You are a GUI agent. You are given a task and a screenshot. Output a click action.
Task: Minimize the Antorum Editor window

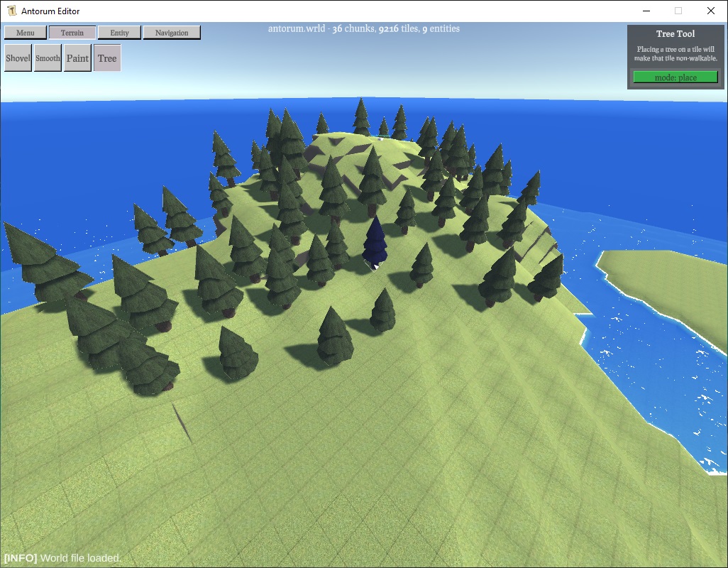(646, 11)
